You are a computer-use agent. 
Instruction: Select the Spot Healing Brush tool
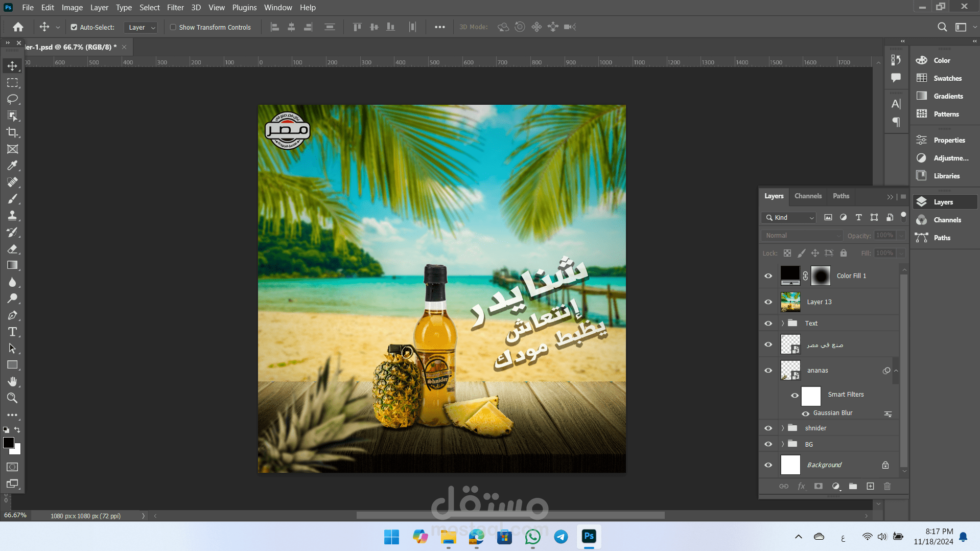point(12,182)
